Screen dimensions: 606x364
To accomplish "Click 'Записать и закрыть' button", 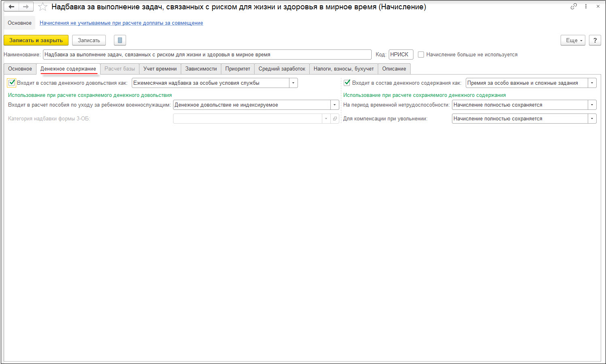I will pos(36,40).
